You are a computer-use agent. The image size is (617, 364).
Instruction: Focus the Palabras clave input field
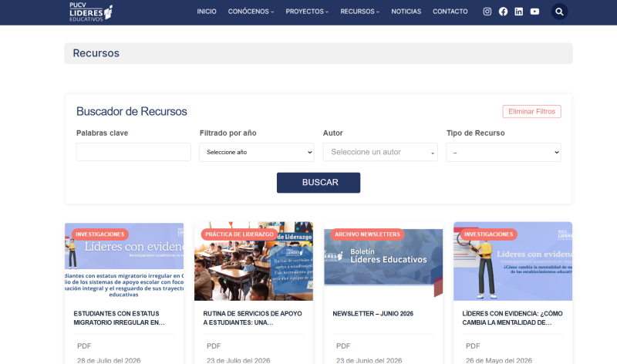coord(133,152)
